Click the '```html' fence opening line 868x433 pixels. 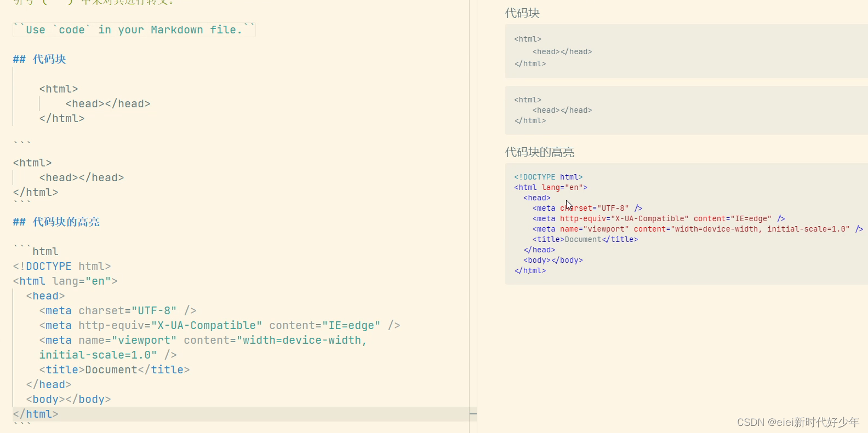36,251
